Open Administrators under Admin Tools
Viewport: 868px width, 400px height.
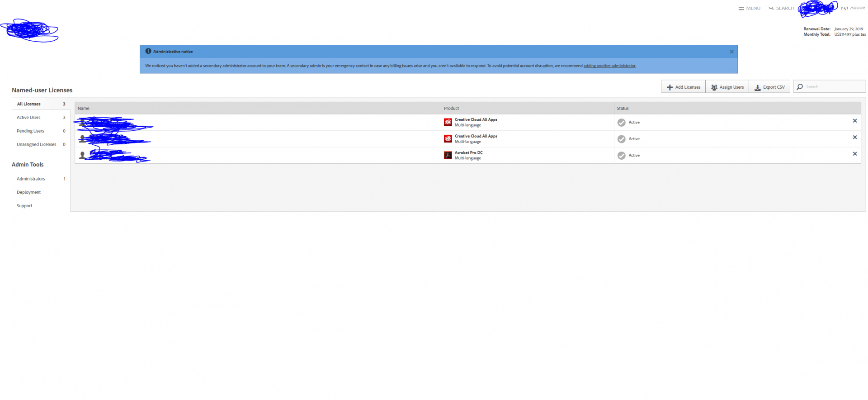click(x=41, y=179)
